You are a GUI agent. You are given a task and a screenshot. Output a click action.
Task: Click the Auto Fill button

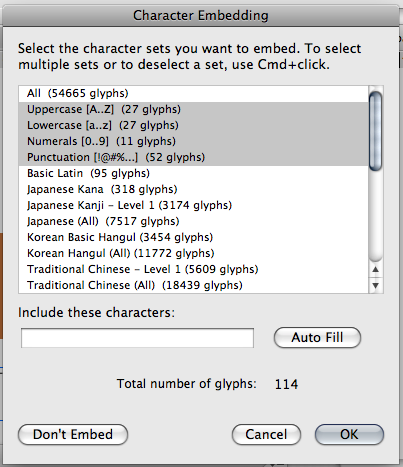tap(317, 338)
